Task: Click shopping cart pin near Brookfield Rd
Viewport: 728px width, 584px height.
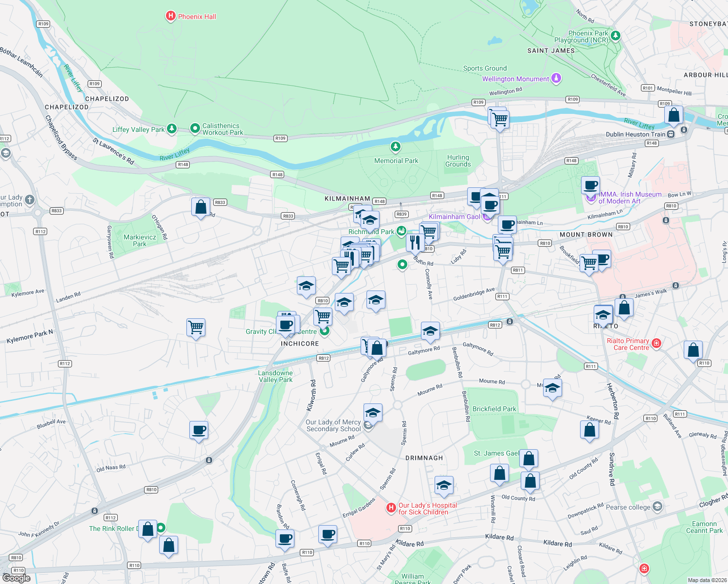Action: tap(589, 263)
